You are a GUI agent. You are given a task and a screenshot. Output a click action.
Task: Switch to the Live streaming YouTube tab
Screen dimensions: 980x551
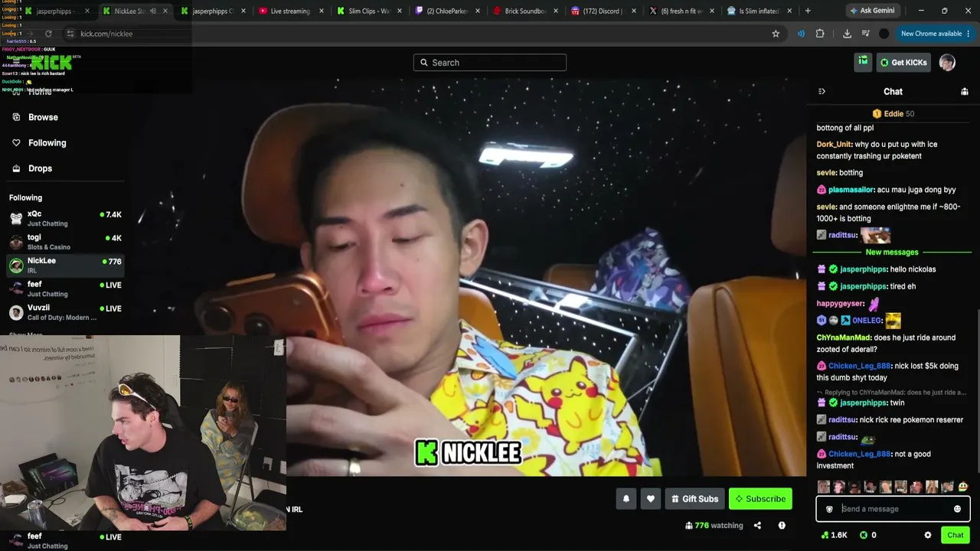coord(291,11)
